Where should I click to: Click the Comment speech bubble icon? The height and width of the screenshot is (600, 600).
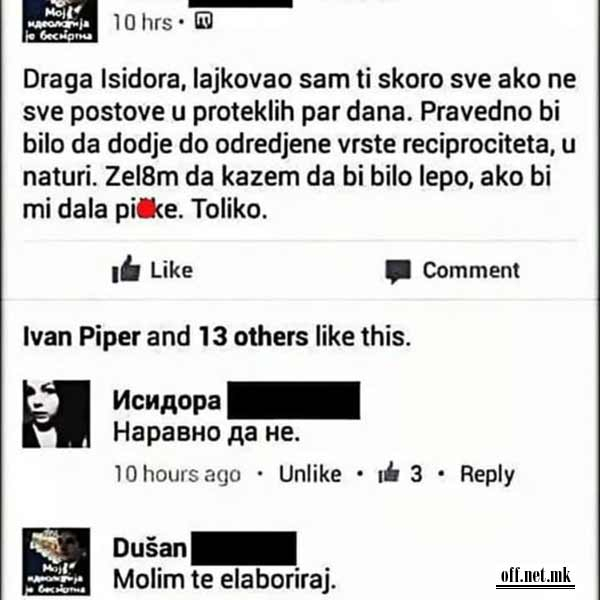pyautogui.click(x=398, y=271)
